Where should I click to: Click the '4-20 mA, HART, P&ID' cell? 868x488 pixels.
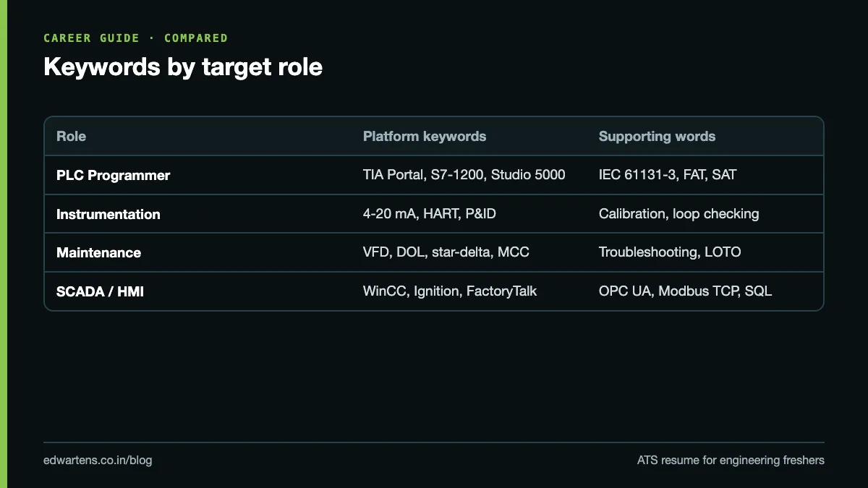click(x=430, y=214)
